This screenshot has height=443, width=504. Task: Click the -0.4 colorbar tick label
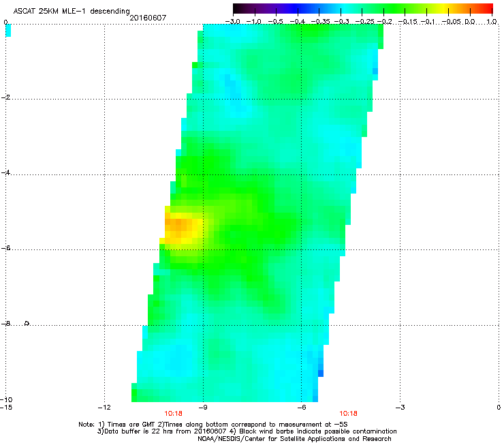tap(298, 22)
